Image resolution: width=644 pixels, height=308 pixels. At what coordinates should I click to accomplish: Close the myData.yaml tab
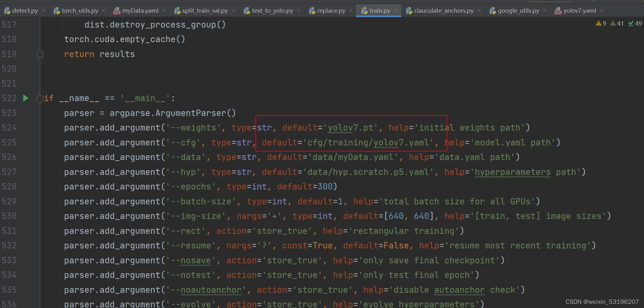point(164,10)
